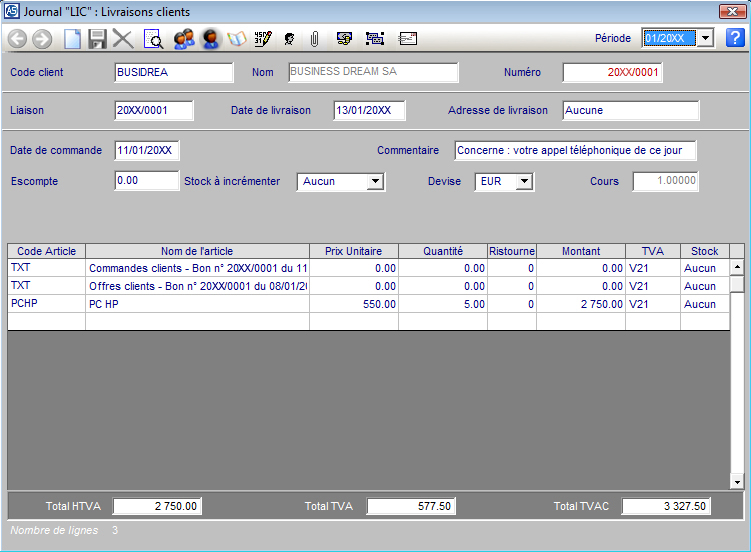Delete using the X toolbar icon
Image resolution: width=751 pixels, height=552 pixels.
(123, 39)
